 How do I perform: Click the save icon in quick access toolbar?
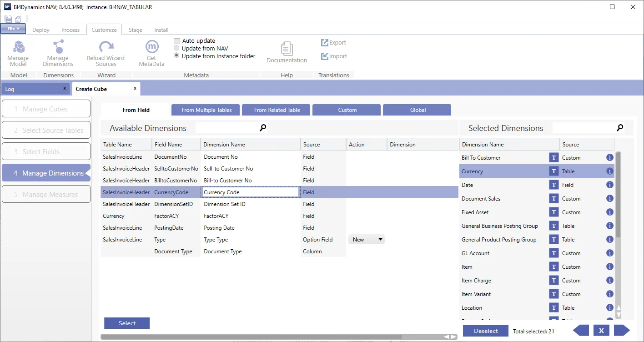[8, 19]
